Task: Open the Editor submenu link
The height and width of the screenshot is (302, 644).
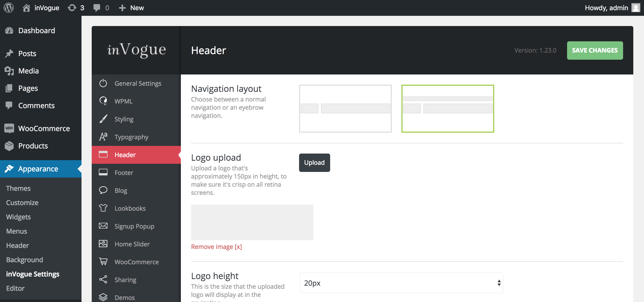Action: [15, 288]
